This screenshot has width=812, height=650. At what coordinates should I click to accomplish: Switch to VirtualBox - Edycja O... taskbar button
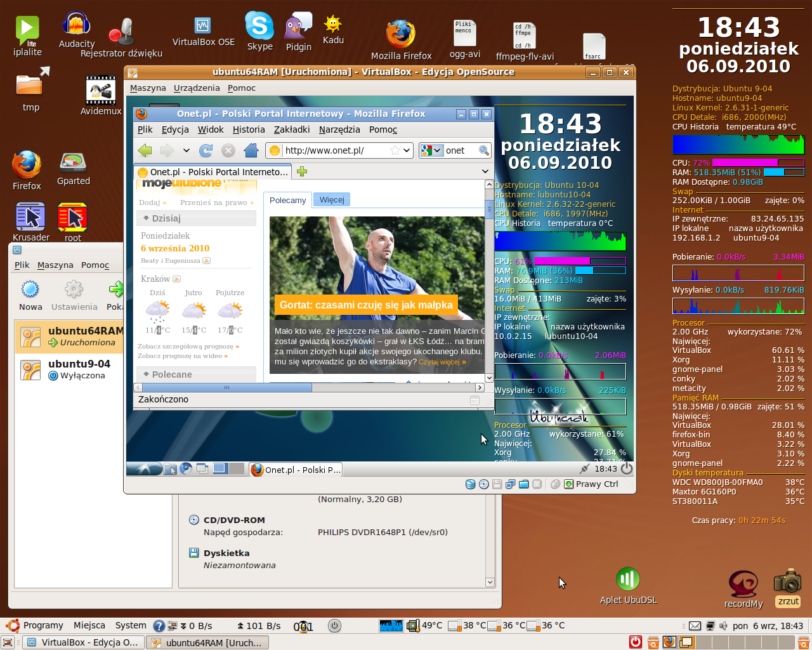click(82, 642)
